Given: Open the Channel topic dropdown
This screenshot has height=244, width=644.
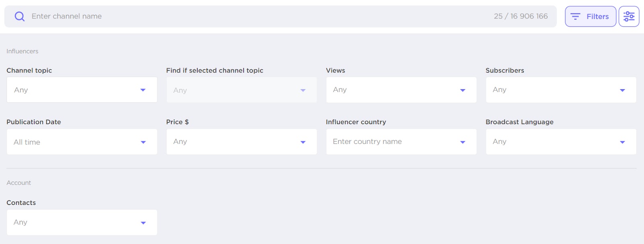Looking at the screenshot, I should pyautogui.click(x=82, y=90).
